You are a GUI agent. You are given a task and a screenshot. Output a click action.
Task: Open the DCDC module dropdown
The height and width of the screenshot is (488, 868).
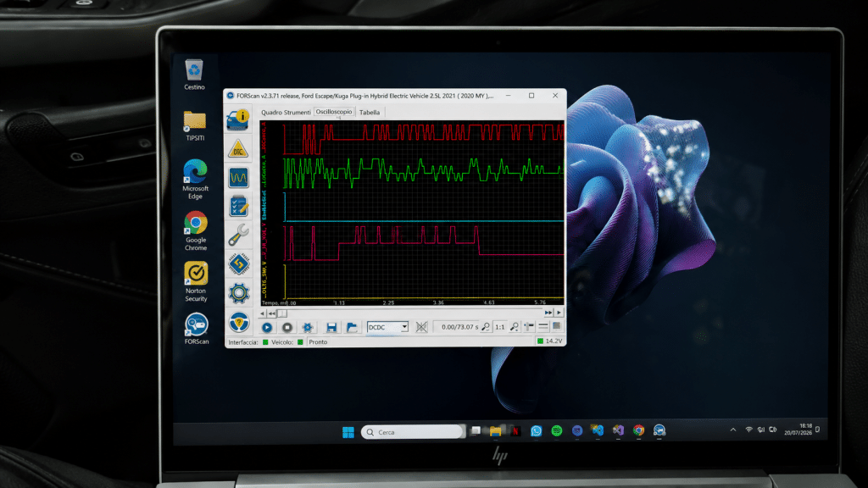387,327
